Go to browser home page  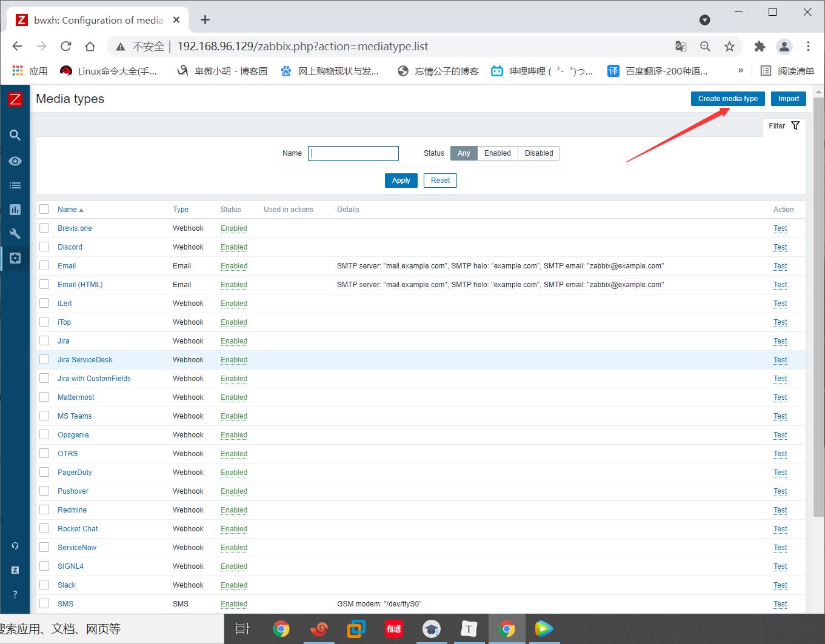click(90, 46)
